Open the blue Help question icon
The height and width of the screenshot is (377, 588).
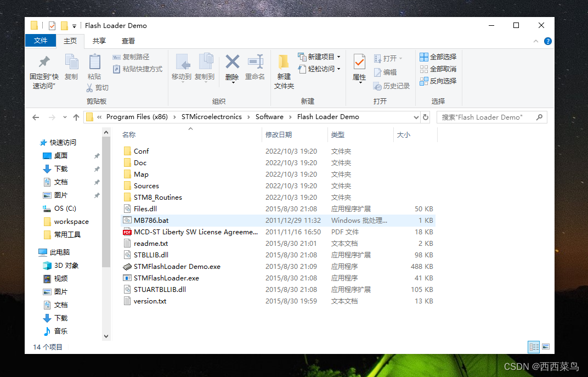(548, 41)
